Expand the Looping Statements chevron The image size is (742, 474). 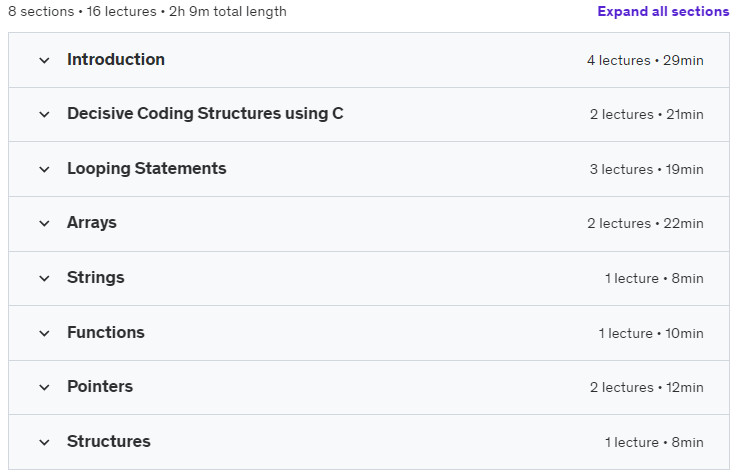(44, 169)
